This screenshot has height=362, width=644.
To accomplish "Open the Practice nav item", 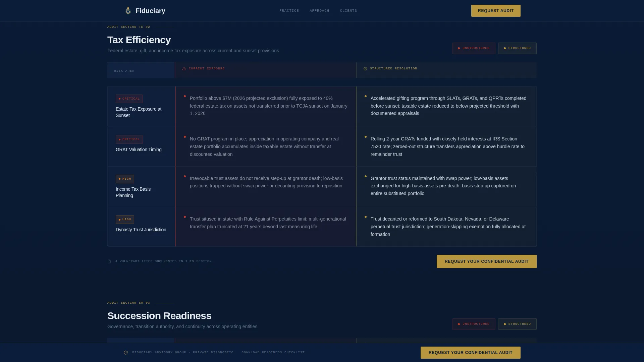I will (x=289, y=11).
